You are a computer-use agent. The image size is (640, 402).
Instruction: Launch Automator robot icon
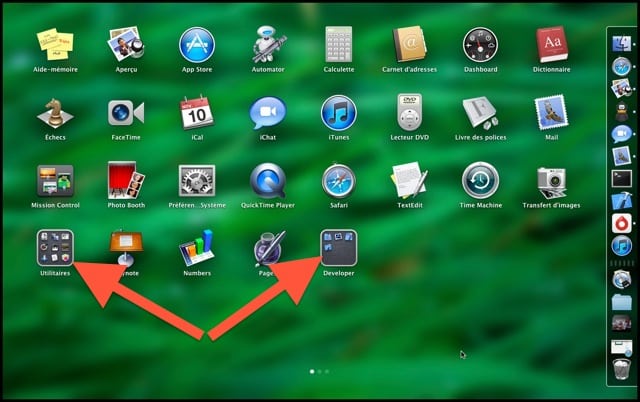coord(268,44)
